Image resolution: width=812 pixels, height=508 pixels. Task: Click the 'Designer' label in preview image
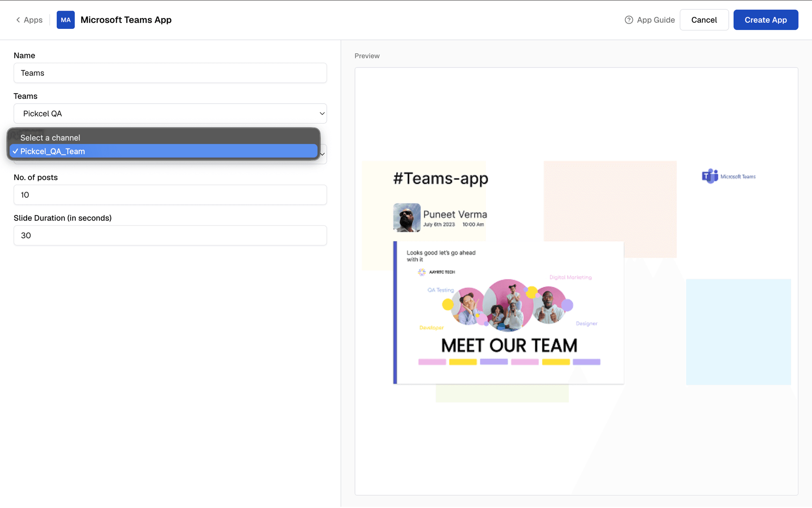point(587,323)
